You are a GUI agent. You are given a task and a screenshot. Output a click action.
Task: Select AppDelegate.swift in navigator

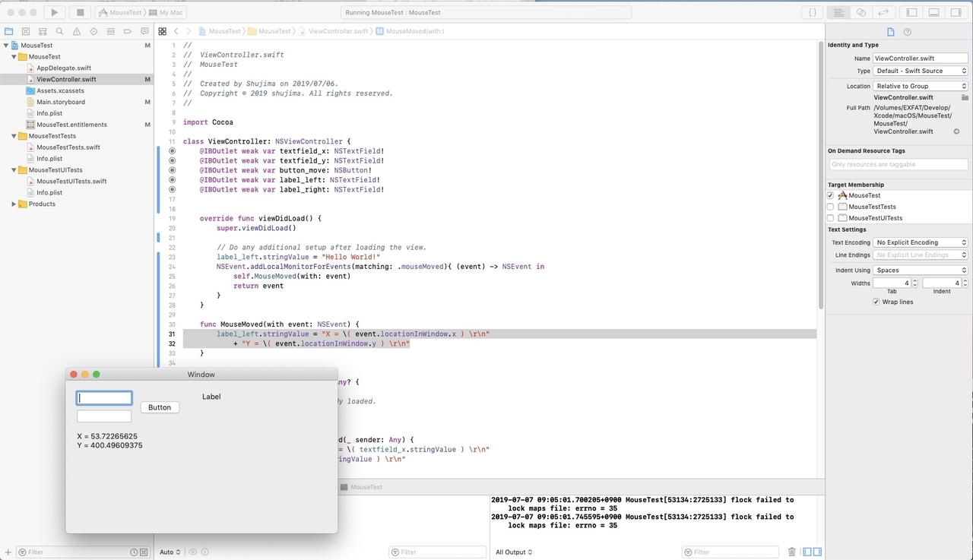coord(64,68)
